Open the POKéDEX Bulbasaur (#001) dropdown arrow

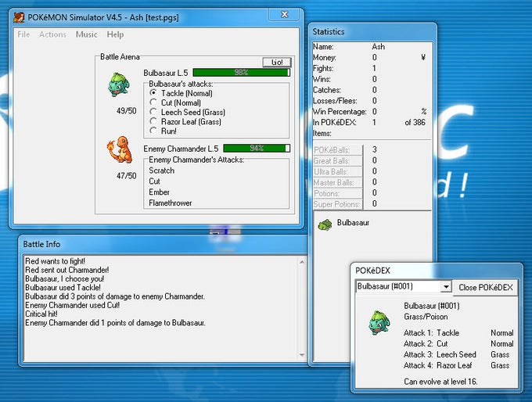click(446, 287)
